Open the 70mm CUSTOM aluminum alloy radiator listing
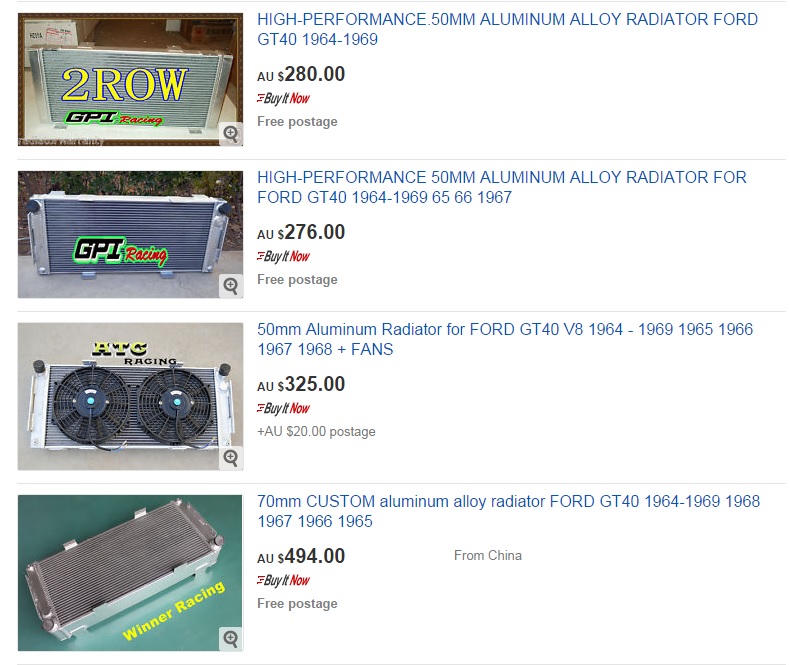The height and width of the screenshot is (665, 790). click(508, 511)
